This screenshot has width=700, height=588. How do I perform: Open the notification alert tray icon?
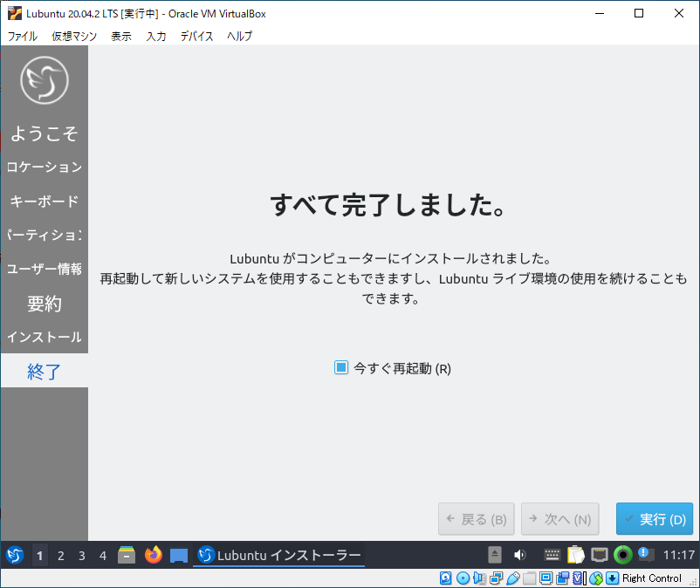[646, 555]
